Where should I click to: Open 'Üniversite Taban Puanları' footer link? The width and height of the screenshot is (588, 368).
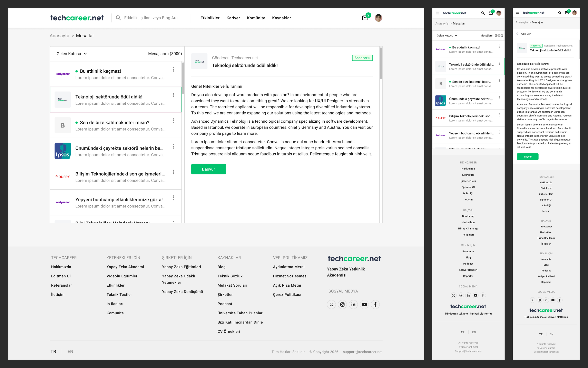pyautogui.click(x=241, y=313)
